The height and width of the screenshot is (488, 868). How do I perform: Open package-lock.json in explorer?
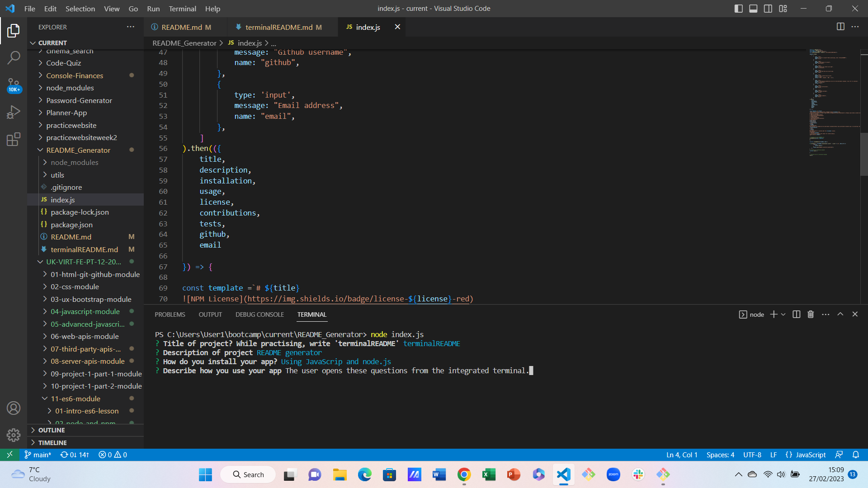tap(85, 212)
